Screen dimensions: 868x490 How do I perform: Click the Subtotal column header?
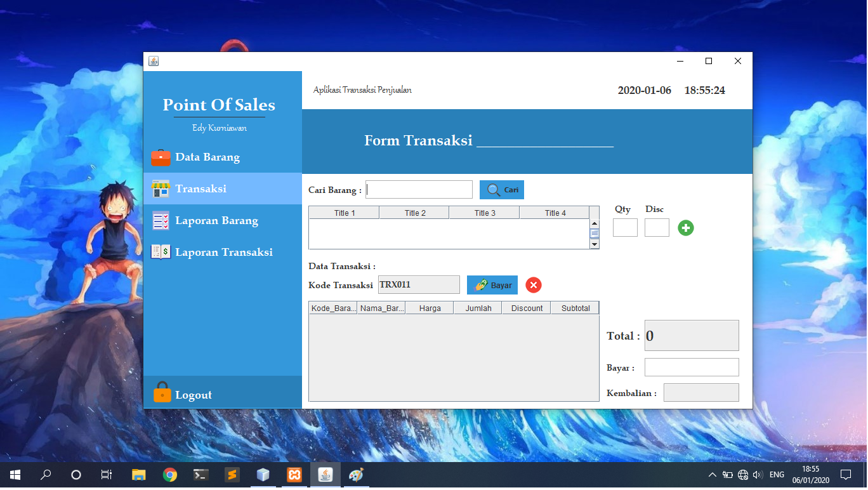point(575,308)
